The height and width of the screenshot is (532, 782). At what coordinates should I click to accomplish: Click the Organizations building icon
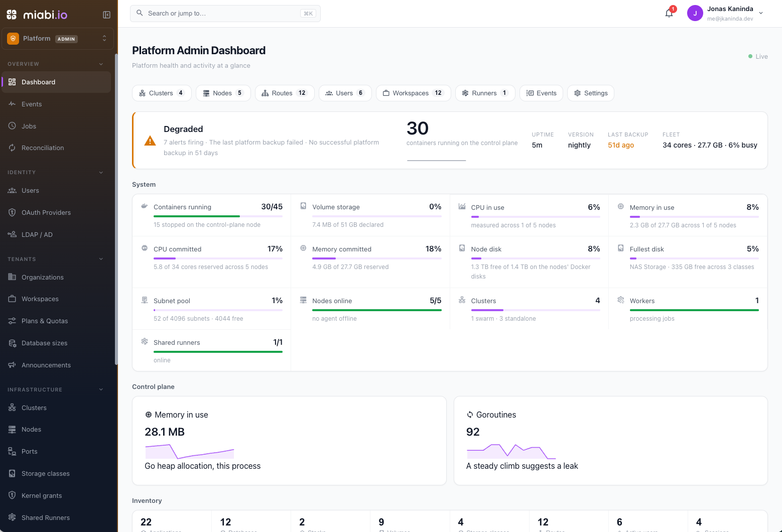12,277
